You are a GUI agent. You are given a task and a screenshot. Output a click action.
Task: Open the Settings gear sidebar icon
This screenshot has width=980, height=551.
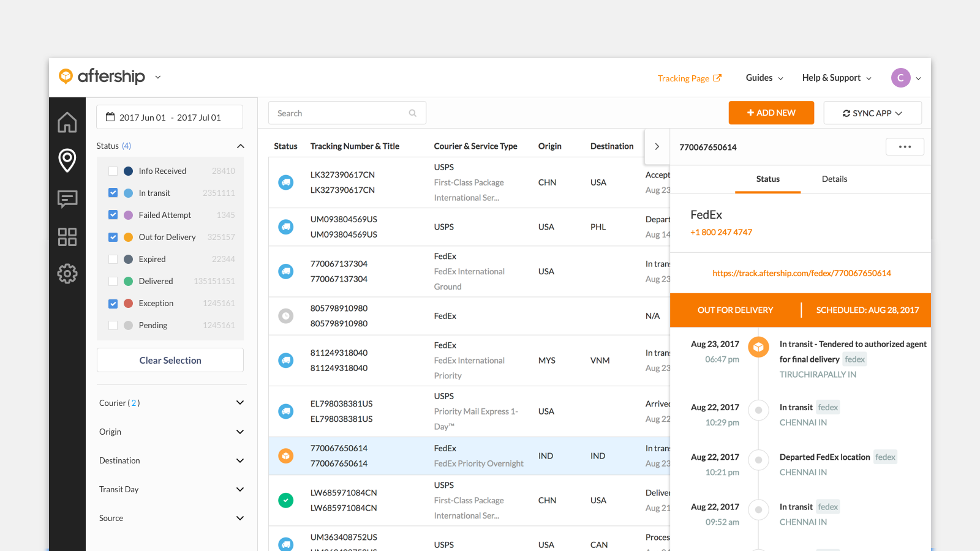(67, 274)
